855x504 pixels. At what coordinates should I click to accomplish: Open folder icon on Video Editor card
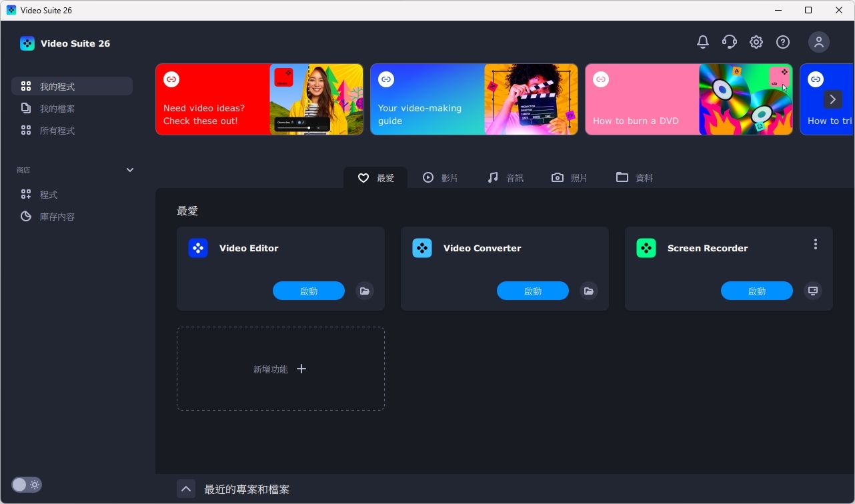point(364,291)
